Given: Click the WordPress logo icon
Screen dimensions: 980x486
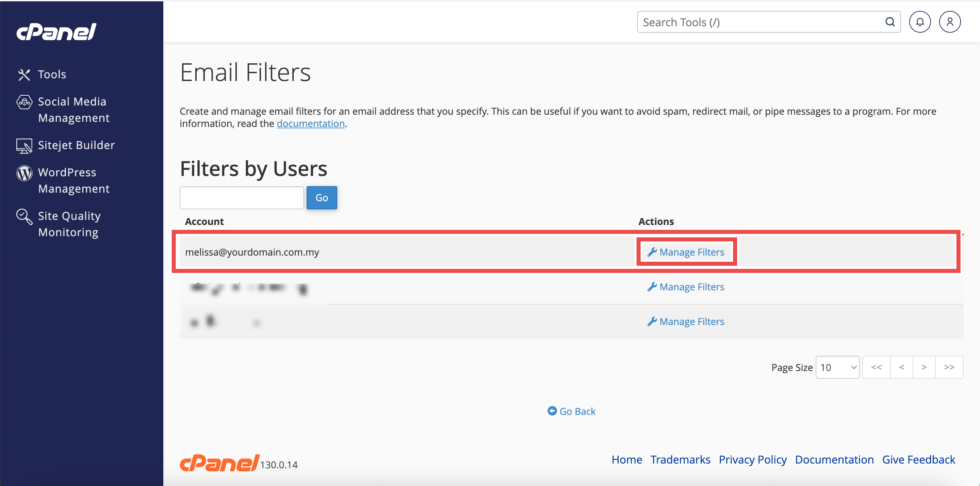Looking at the screenshot, I should (24, 173).
